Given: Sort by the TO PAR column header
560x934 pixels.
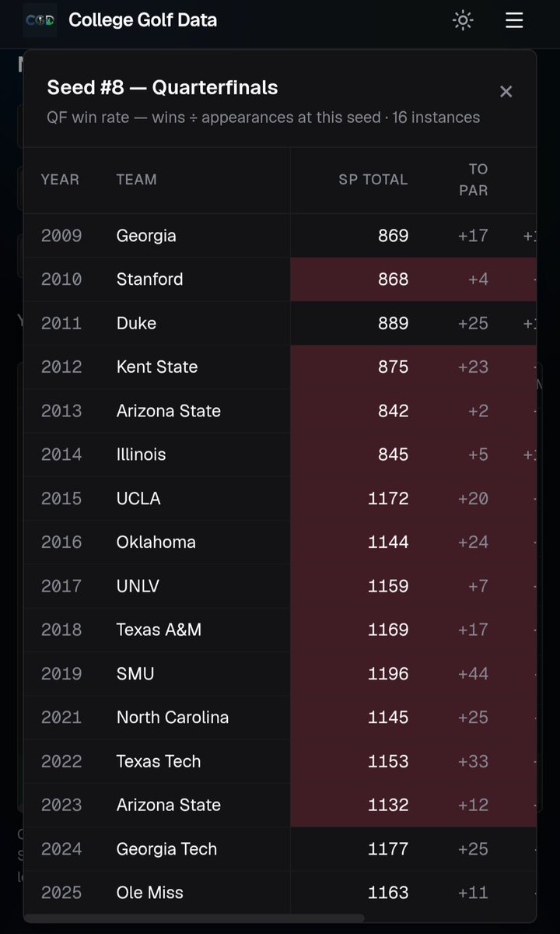Looking at the screenshot, I should [x=474, y=180].
